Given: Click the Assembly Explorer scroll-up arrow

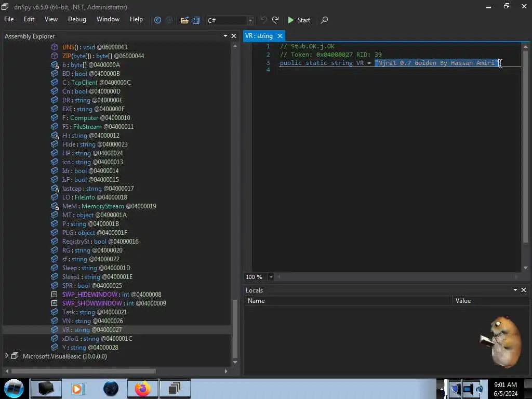Looking at the screenshot, I should (x=235, y=46).
